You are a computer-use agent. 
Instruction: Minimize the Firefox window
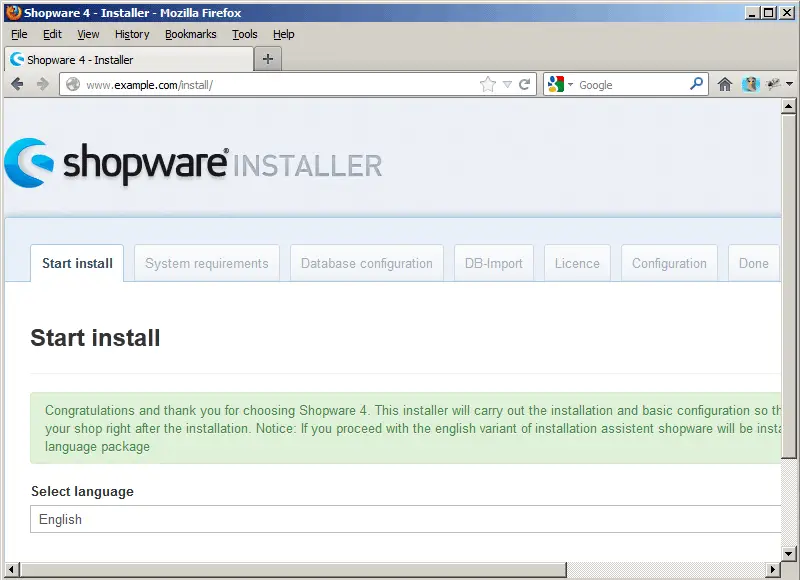[752, 13]
